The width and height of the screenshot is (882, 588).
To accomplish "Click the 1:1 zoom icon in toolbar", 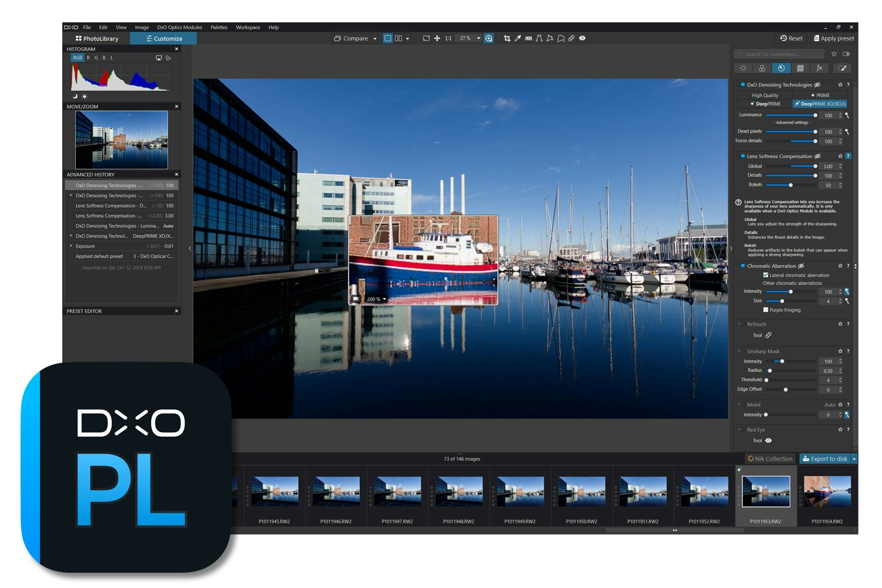I will pos(447,38).
